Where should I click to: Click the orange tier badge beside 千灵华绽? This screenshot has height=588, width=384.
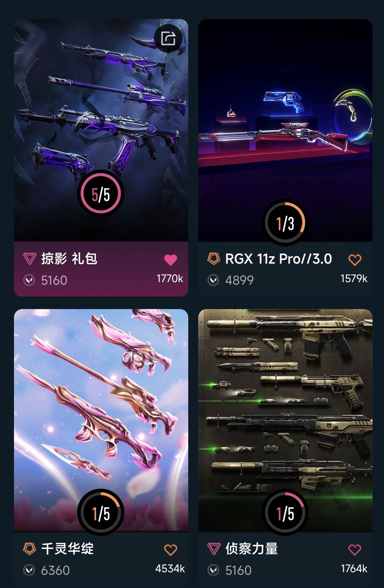[x=29, y=549]
